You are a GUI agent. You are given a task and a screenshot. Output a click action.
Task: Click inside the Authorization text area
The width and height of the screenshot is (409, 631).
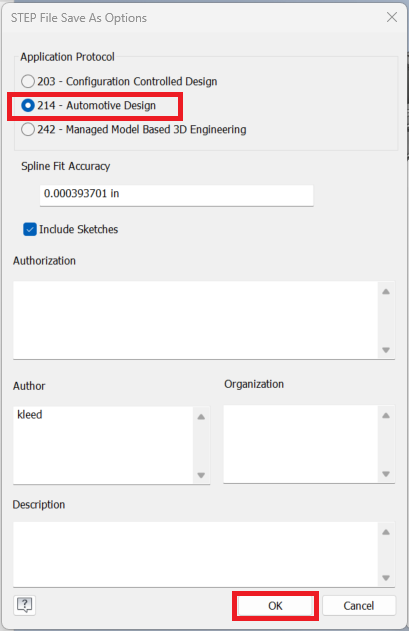coord(196,320)
